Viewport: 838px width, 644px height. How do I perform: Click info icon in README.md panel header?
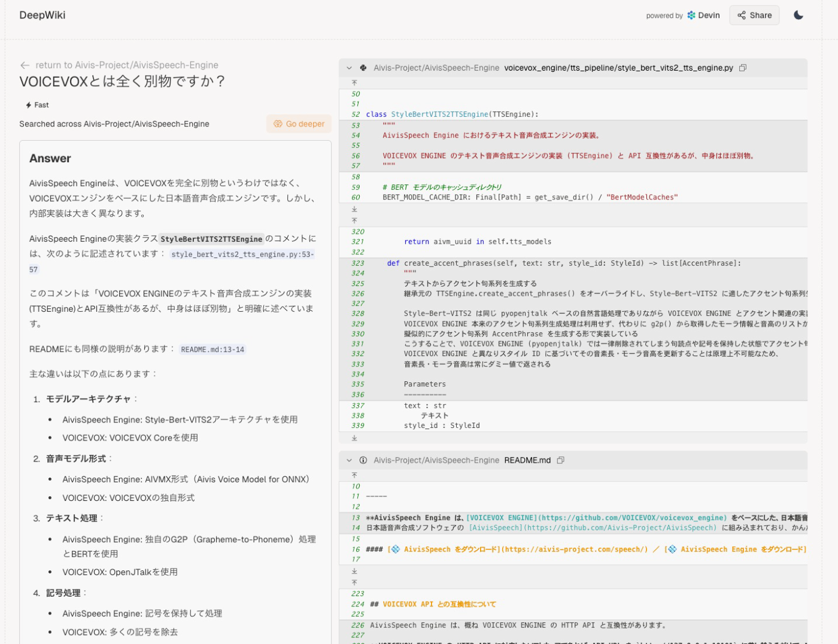pos(363,460)
